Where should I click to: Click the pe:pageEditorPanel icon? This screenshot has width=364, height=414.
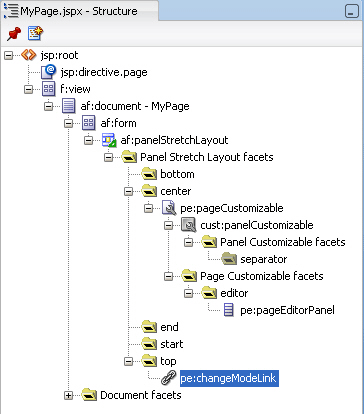229,310
